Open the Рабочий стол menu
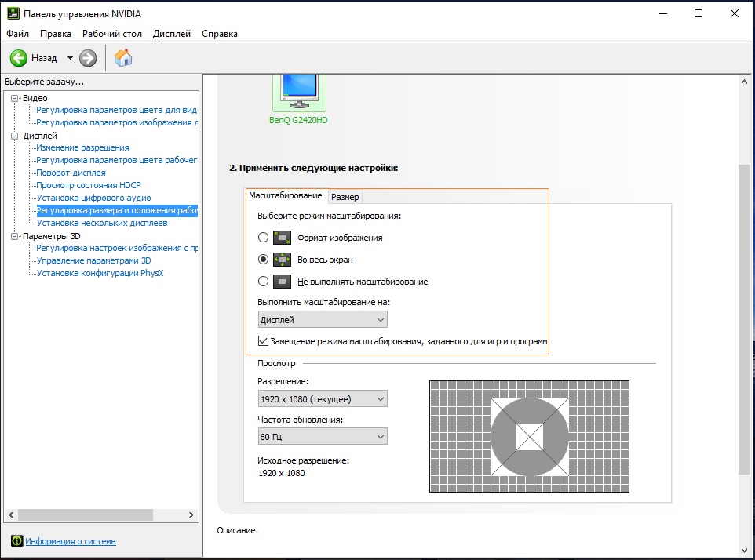Viewport: 755px width, 560px height. pyautogui.click(x=111, y=34)
